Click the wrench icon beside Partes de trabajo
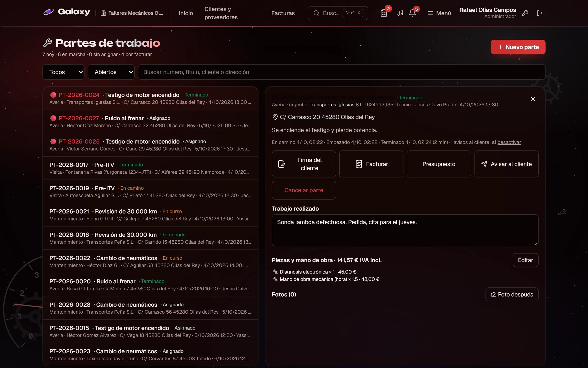The height and width of the screenshot is (368, 588). click(x=47, y=43)
